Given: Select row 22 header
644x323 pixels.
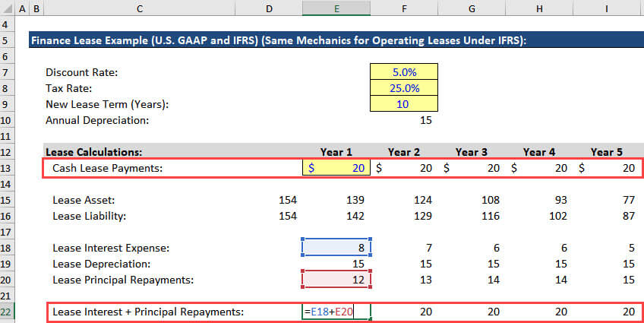Looking at the screenshot, I should tap(7, 312).
